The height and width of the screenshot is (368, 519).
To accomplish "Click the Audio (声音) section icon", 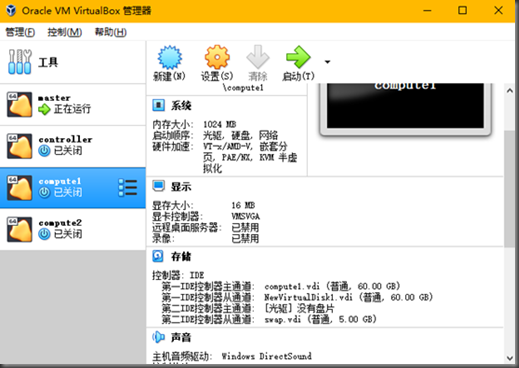I will point(158,337).
